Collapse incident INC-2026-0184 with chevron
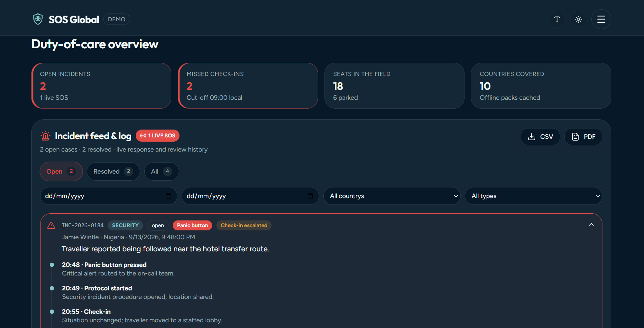644x328 pixels. (x=591, y=225)
